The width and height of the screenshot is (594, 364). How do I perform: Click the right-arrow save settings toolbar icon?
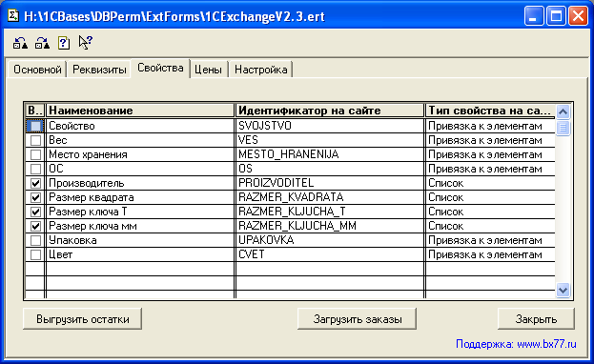click(42, 43)
